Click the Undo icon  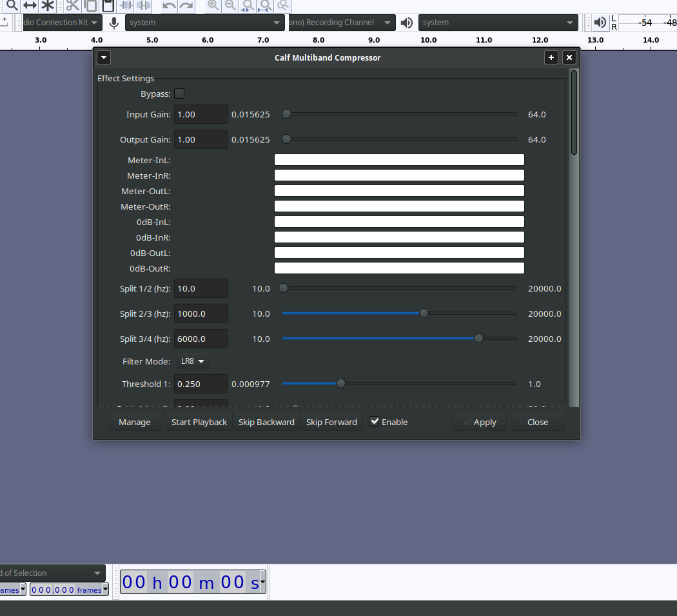168,5
